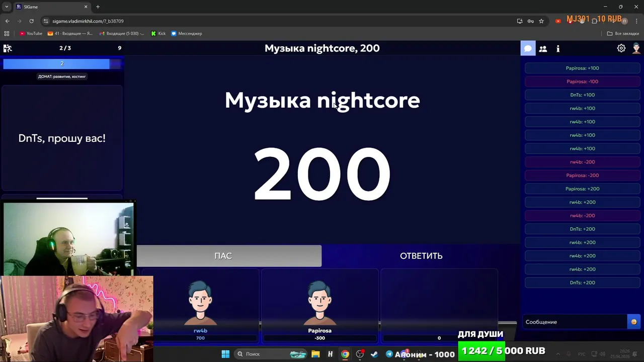Click the rw4b score 700
The width and height of the screenshot is (644, 362).
click(x=200, y=338)
